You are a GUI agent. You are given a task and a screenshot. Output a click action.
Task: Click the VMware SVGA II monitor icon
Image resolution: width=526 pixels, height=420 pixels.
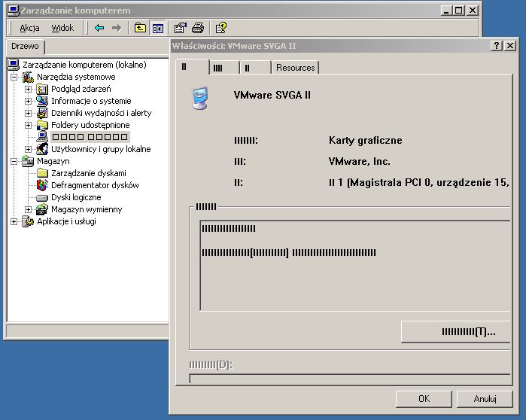(200, 99)
